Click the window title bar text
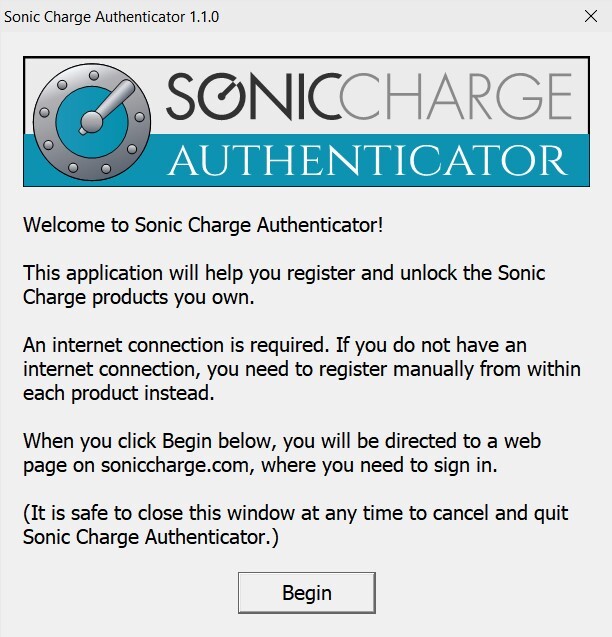The width and height of the screenshot is (612, 637). (112, 17)
